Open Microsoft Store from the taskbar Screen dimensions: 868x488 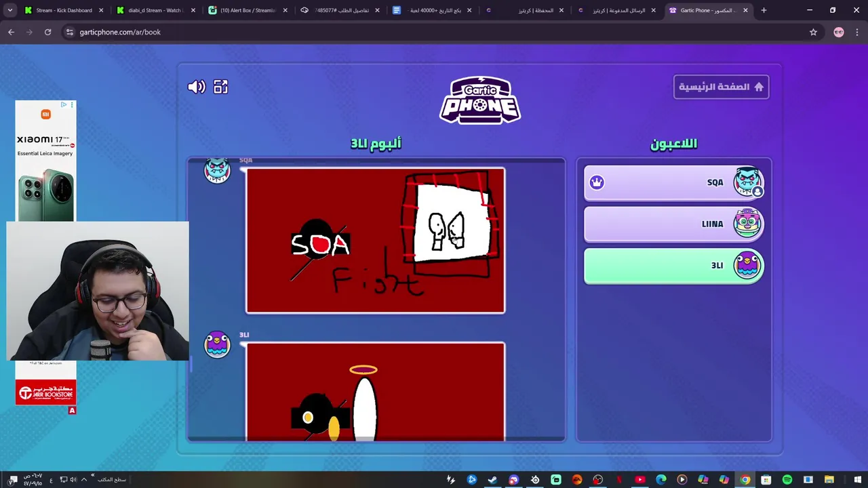(766, 480)
